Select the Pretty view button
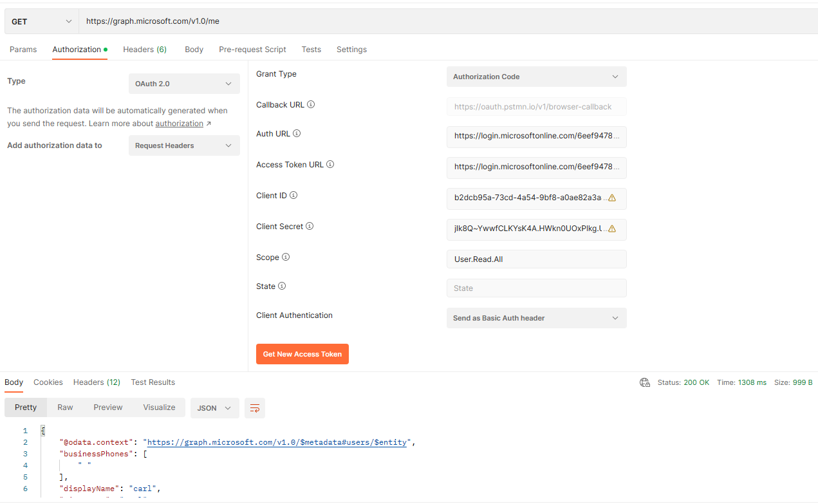The width and height of the screenshot is (818, 504). pos(26,407)
